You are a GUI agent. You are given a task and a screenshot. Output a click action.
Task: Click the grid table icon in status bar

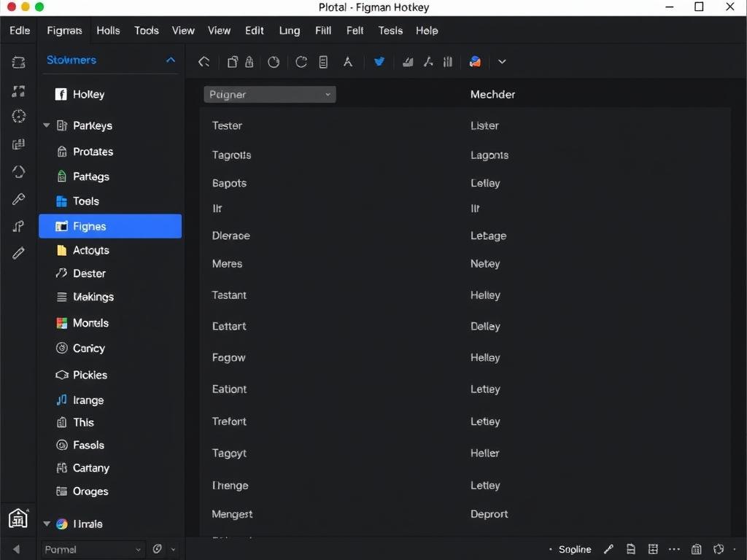tap(653, 549)
